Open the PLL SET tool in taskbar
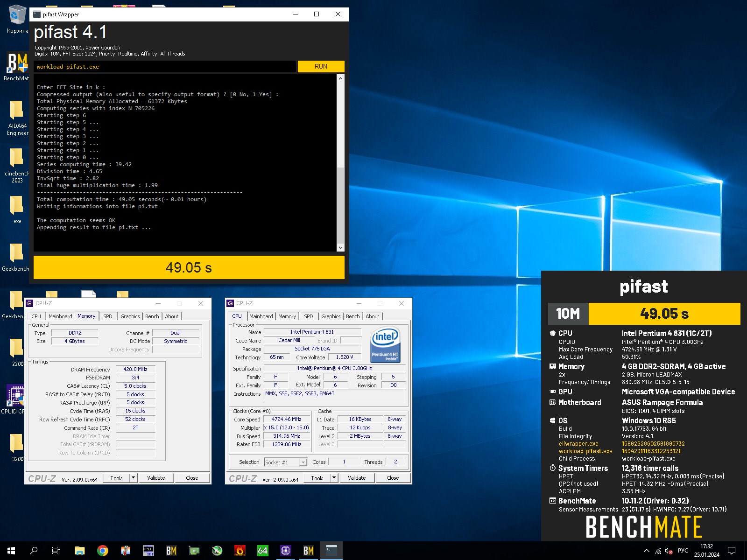The image size is (747, 560). click(148, 551)
